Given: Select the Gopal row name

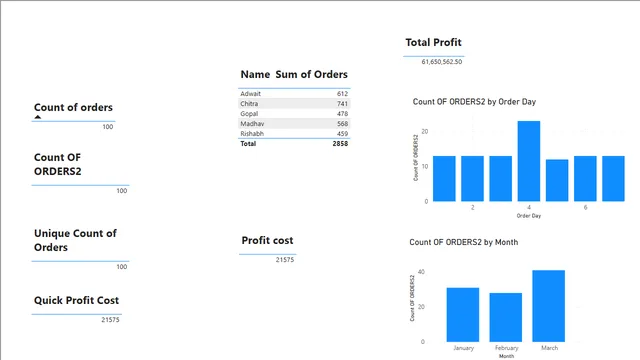Looking at the screenshot, I should click(x=249, y=113).
